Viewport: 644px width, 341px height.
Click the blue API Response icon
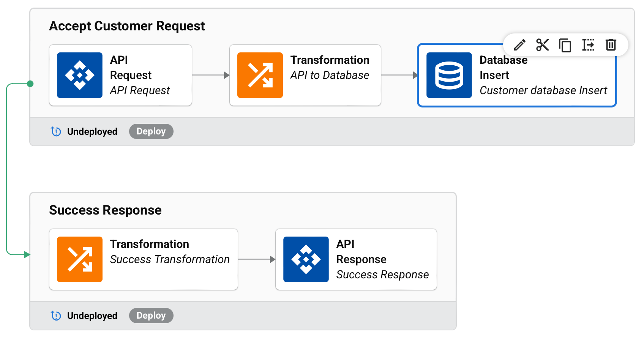306,259
